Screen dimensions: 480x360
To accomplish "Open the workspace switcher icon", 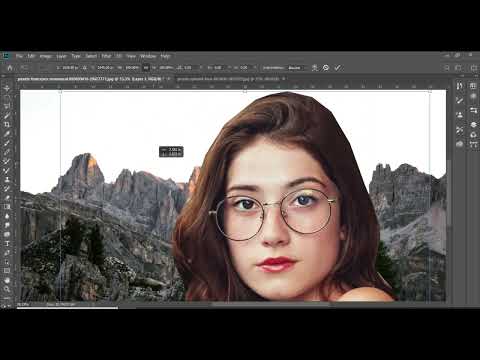I will click(459, 68).
